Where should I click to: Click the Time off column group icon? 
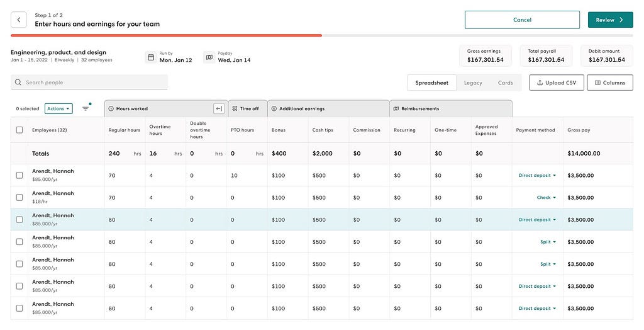235,109
